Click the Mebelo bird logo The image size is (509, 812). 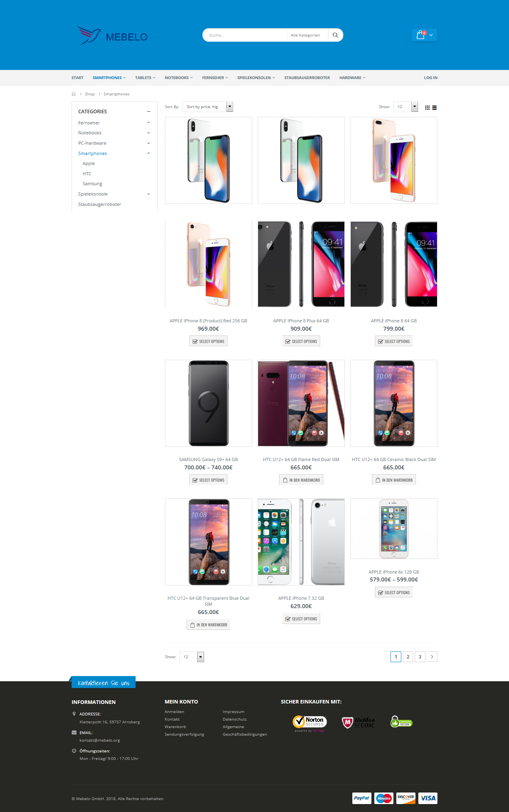[89, 36]
